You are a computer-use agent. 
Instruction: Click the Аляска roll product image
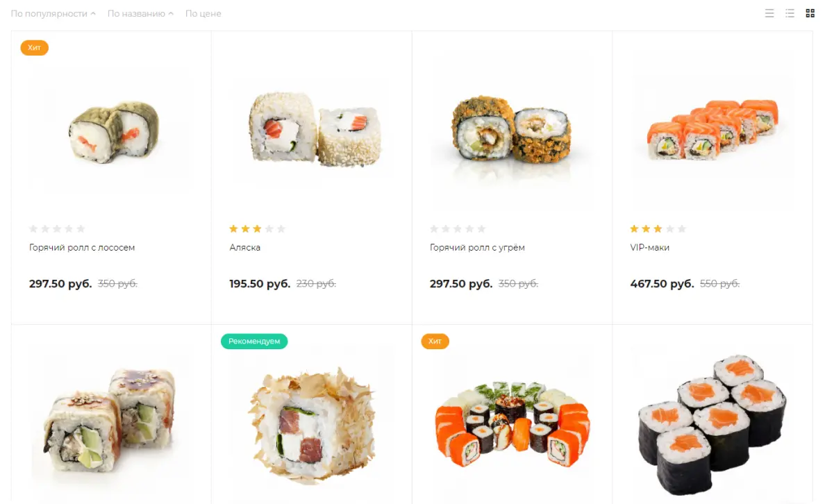point(315,129)
